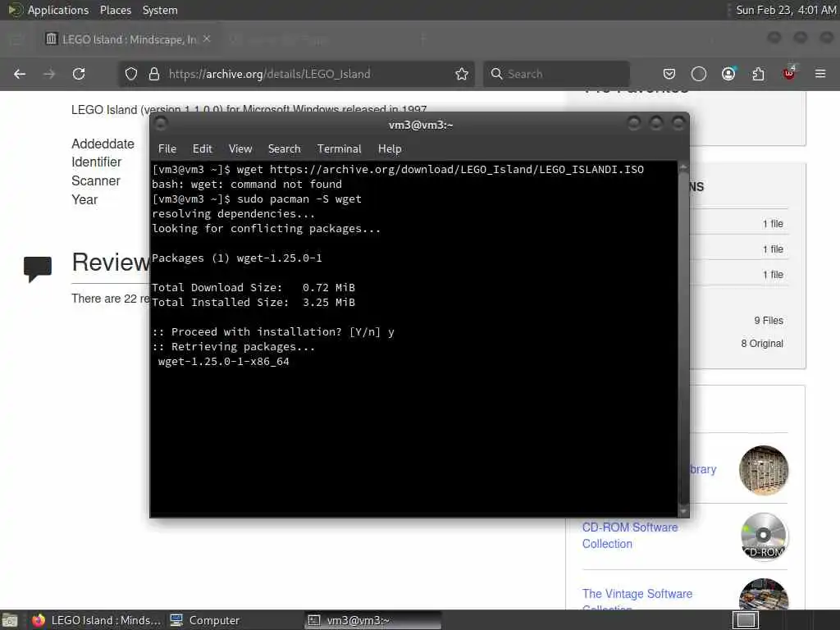Click the 'Year' metadata label
The width and height of the screenshot is (840, 630).
click(84, 200)
